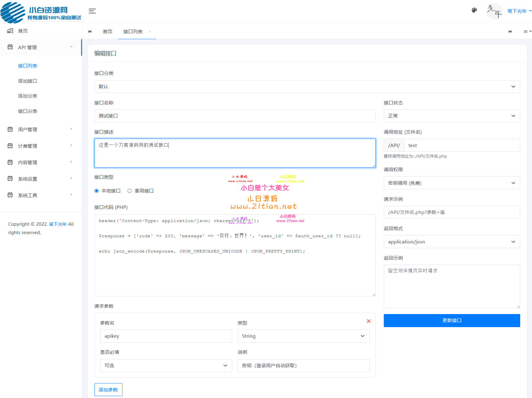Select the API 管理 sidebar icon
The image size is (532, 398).
10,47
